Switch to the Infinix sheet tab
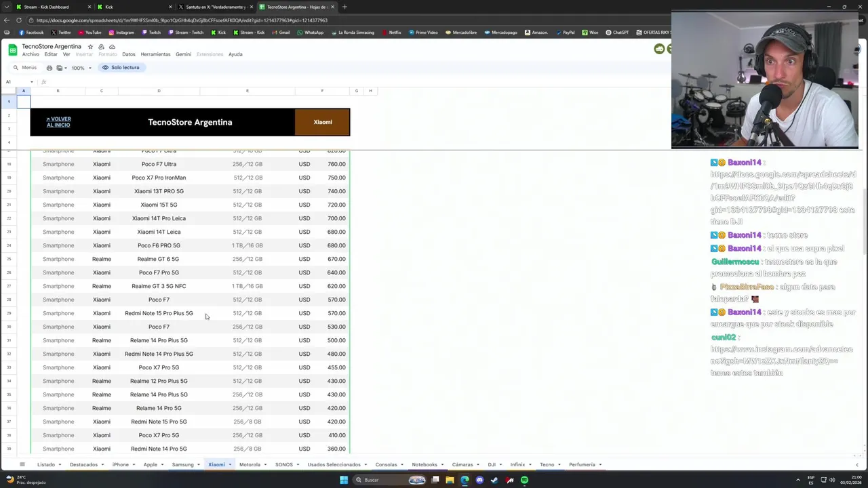Screen dimensions: 868x488 [x=517, y=465]
